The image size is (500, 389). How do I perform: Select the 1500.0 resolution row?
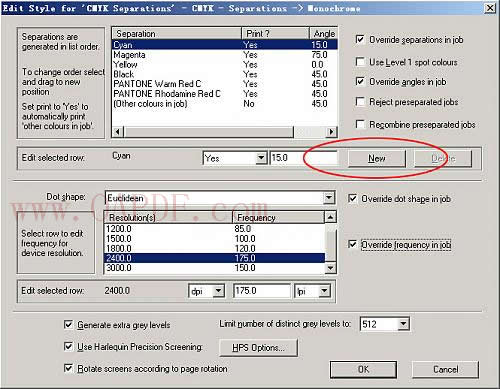coord(215,239)
